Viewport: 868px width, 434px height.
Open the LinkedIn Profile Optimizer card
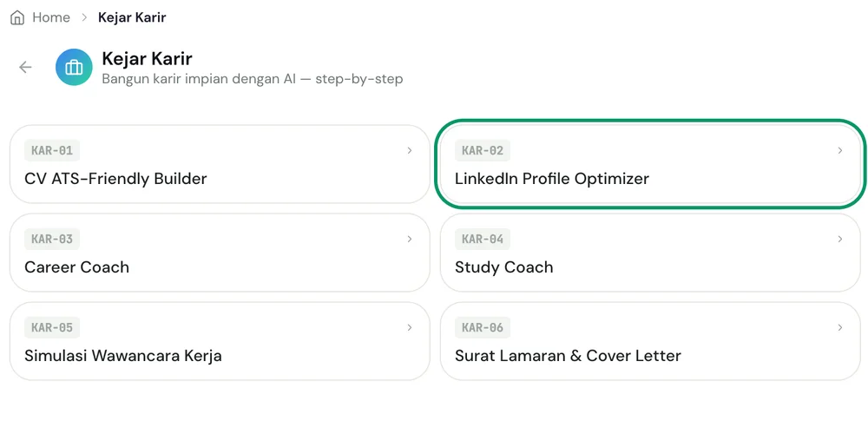point(650,164)
